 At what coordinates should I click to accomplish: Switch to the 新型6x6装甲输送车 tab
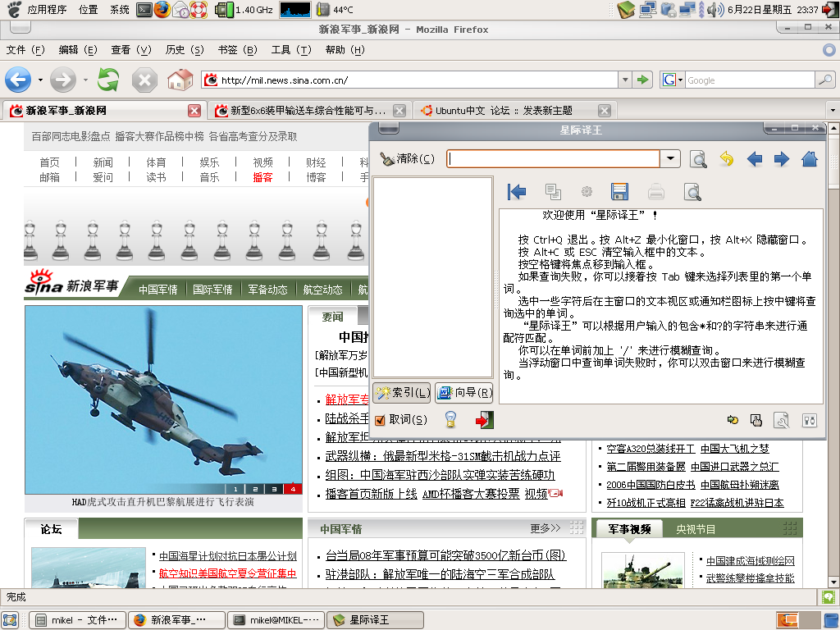[308, 111]
